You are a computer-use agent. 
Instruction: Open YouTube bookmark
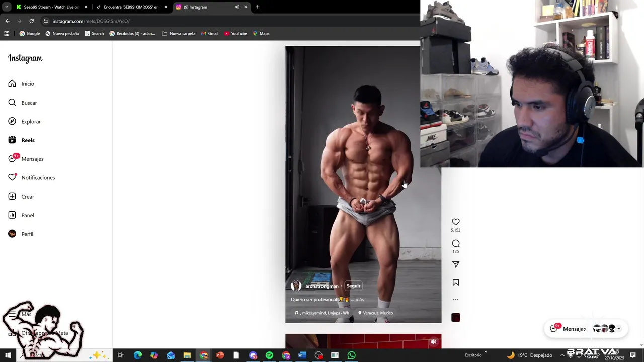pos(235,34)
